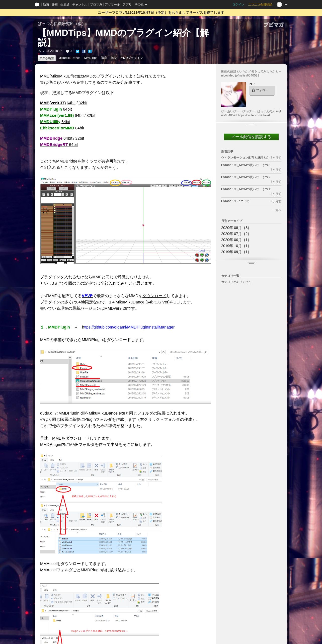Open ヴィランモーション配布と感想とか article
322x644 pixels.
coord(245,157)
